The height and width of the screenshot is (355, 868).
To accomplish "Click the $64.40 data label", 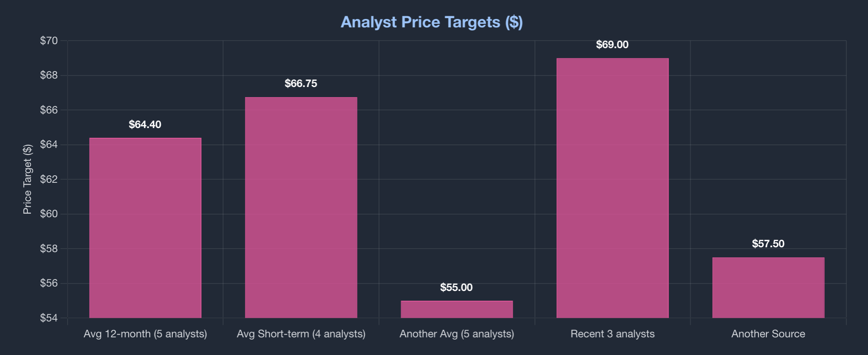I will [145, 125].
